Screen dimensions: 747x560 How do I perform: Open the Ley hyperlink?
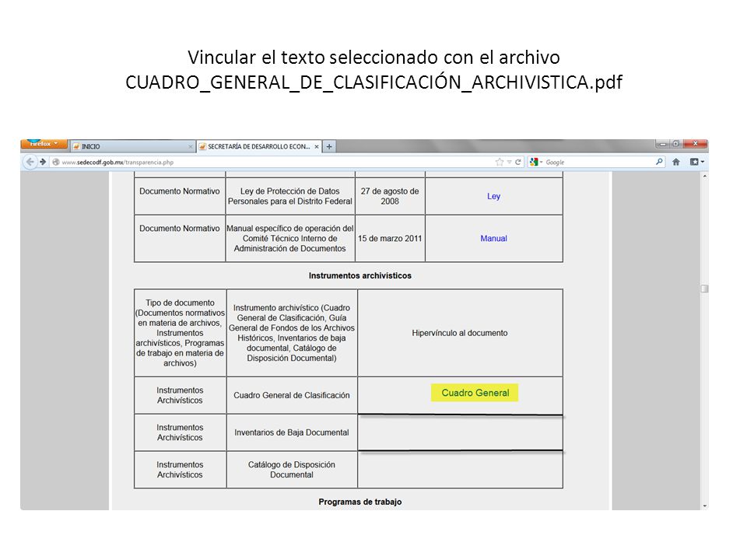[493, 196]
